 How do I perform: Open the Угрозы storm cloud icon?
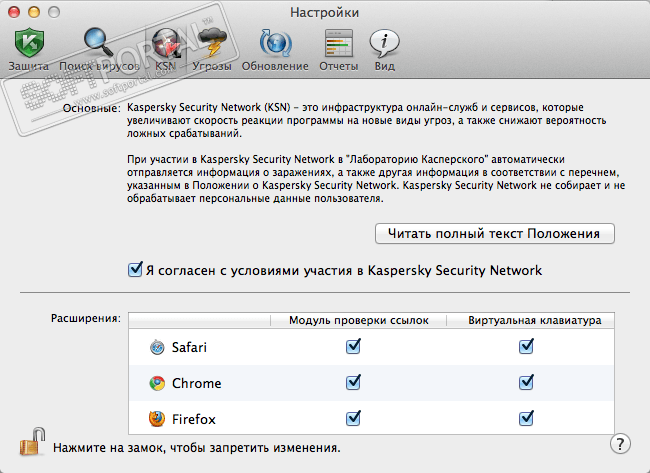click(212, 44)
